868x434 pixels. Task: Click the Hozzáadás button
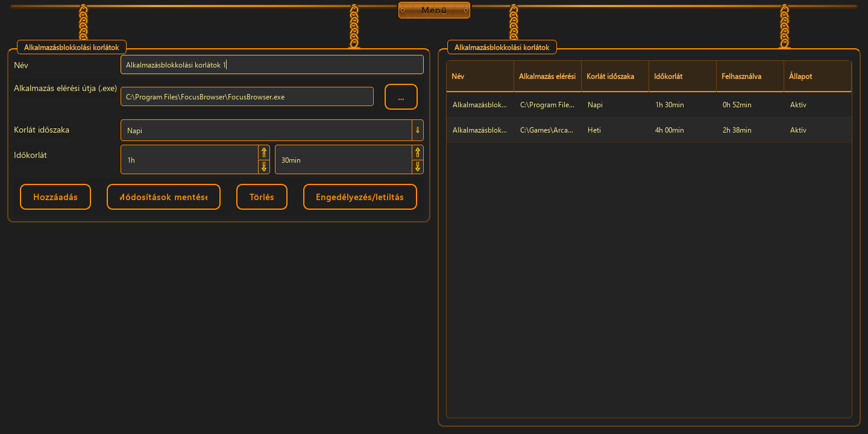(55, 197)
